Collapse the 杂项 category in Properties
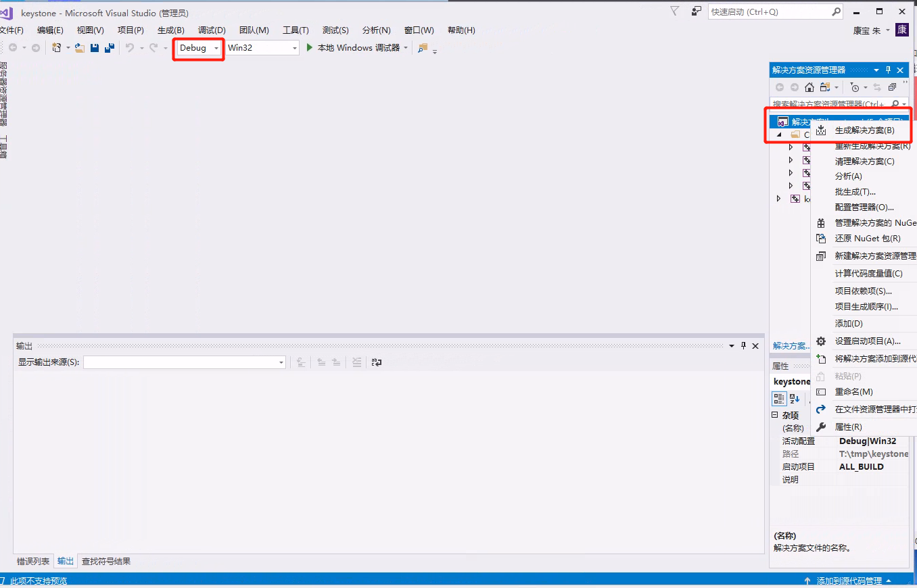 (x=775, y=415)
